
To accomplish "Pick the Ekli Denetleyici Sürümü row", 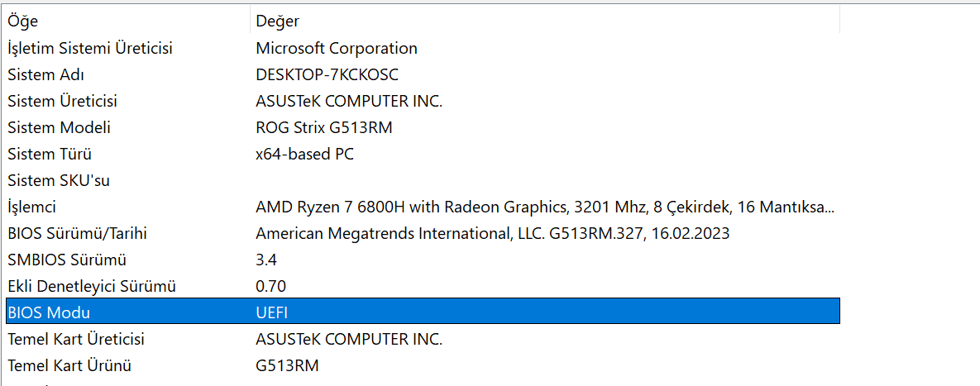I will [x=92, y=286].
